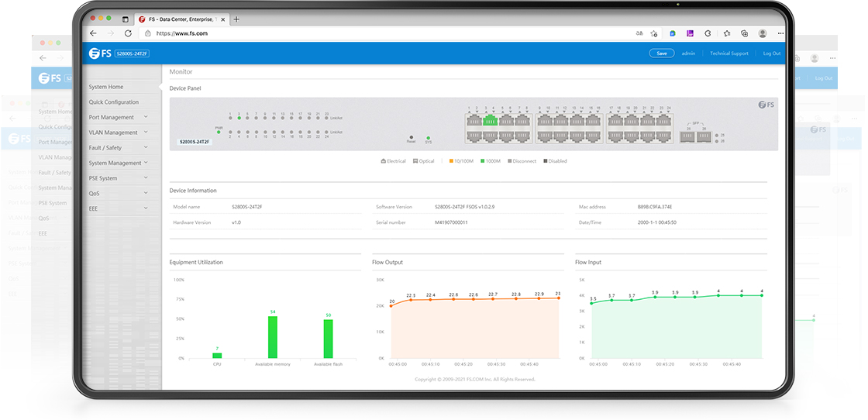The height and width of the screenshot is (420, 868).
Task: Expand the Fault / Safety menu chevron
Action: (146, 147)
